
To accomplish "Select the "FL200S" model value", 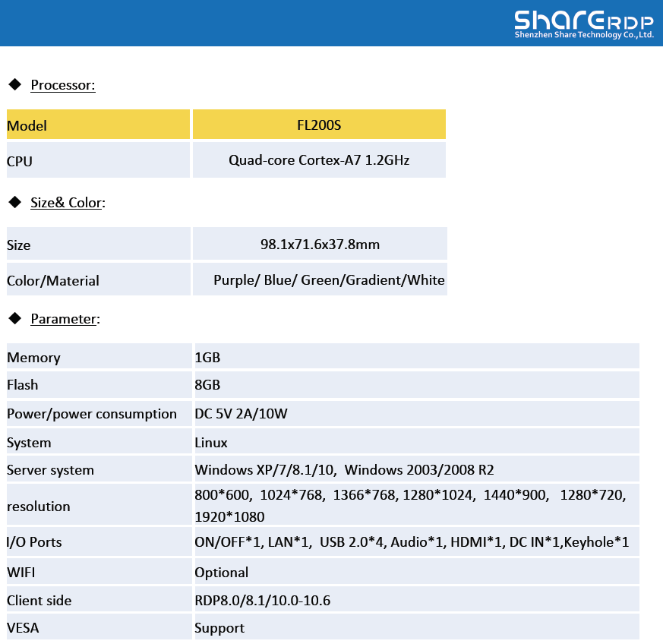I will coord(319,125).
